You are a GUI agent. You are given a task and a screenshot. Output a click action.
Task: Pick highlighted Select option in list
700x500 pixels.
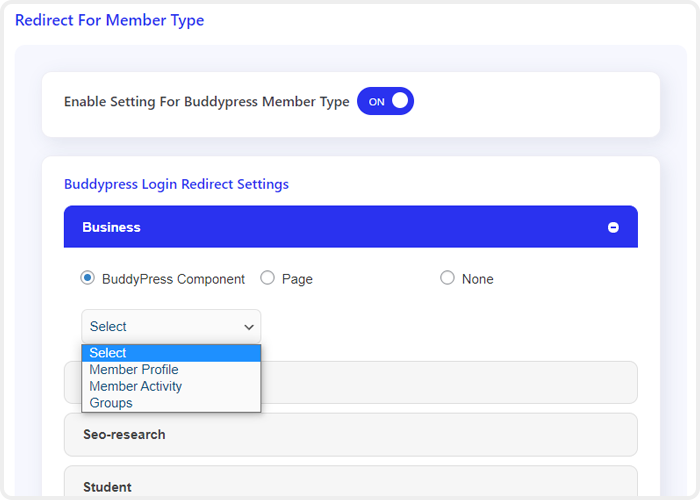(171, 353)
